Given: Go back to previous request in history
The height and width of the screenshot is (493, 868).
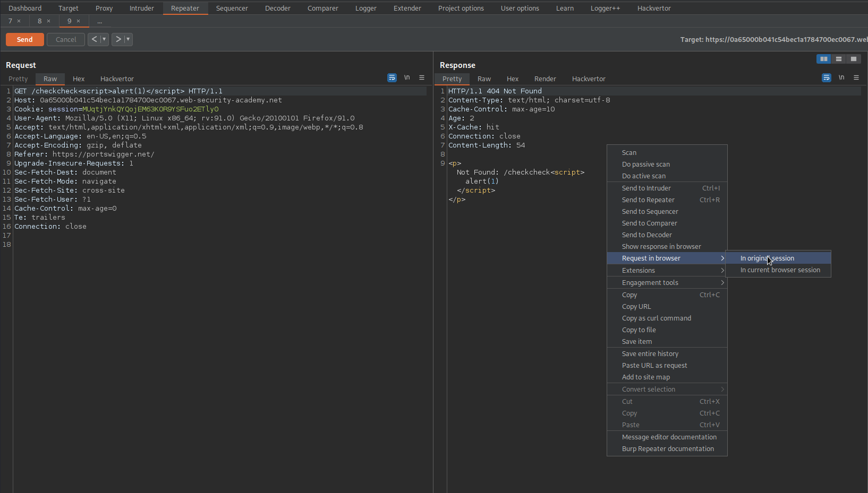Looking at the screenshot, I should tap(94, 39).
